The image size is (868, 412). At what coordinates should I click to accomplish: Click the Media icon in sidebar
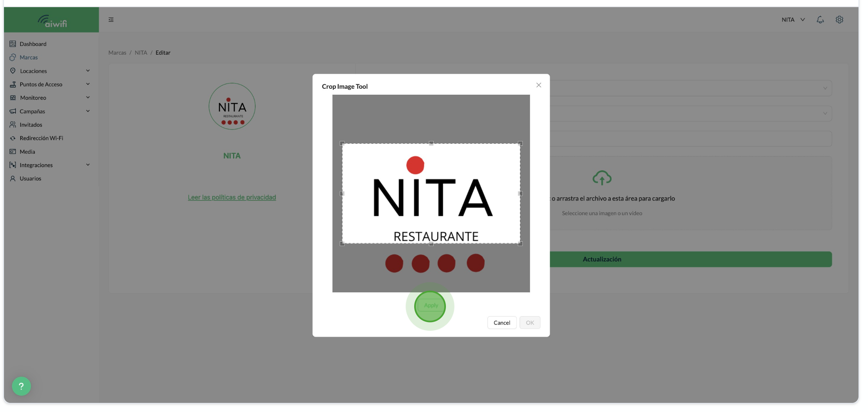coord(13,151)
